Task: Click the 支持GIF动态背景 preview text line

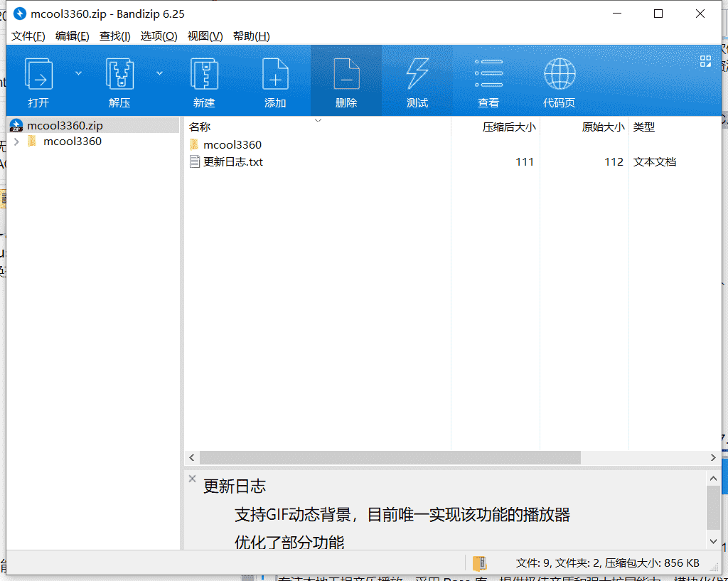Action: 402,515
